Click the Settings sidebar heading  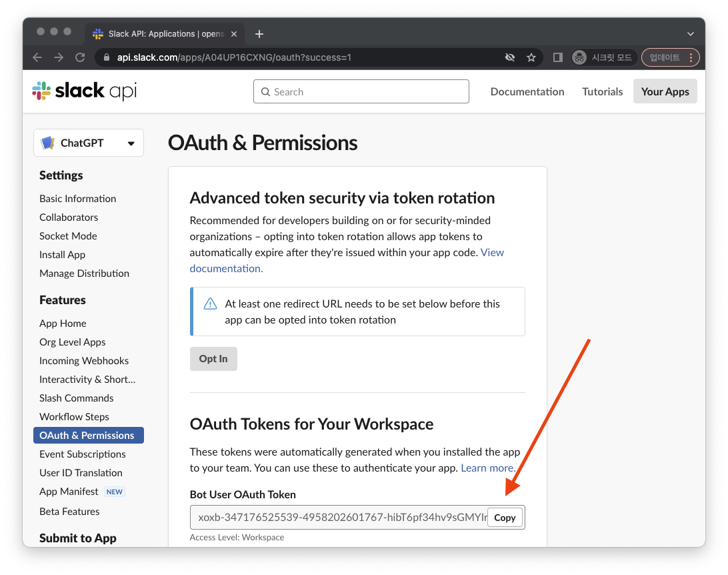tap(61, 175)
